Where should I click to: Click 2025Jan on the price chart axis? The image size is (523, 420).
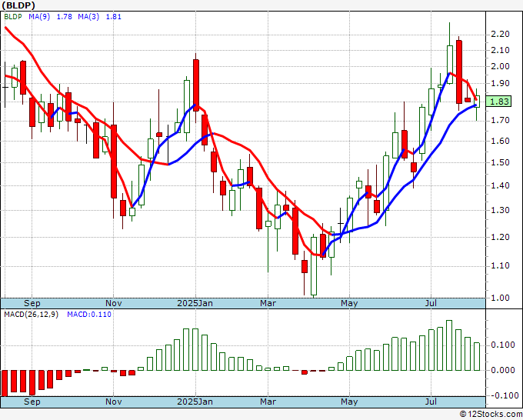(195, 303)
